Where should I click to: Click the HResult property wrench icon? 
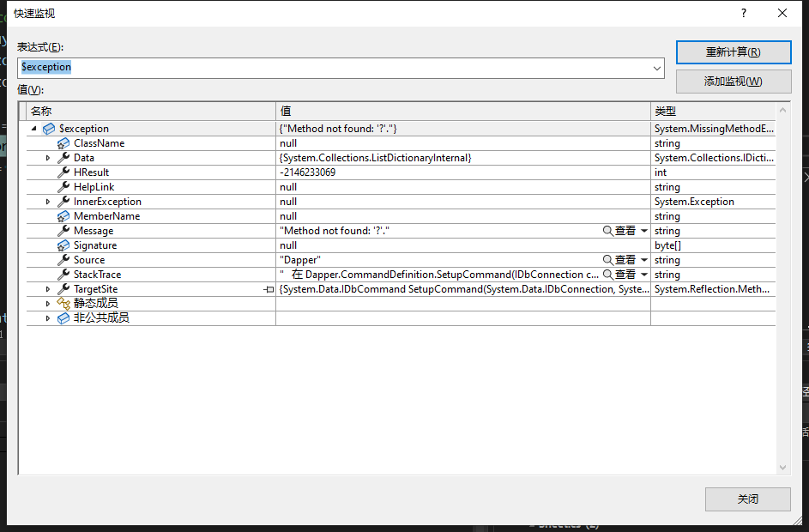63,172
